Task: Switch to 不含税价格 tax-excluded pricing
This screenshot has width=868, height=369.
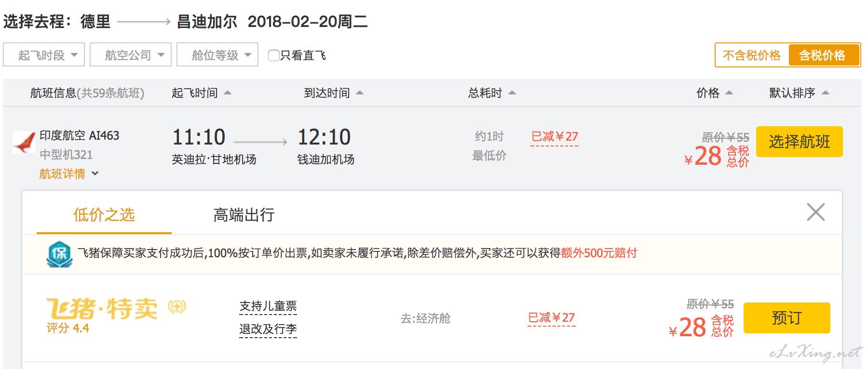Action: [752, 55]
